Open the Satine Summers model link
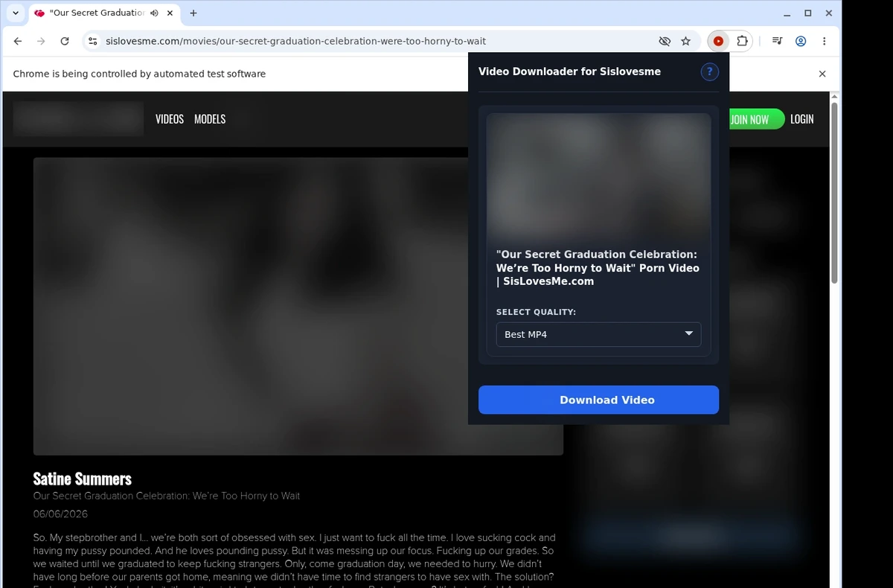Viewport: 893px width, 588px height. (83, 479)
